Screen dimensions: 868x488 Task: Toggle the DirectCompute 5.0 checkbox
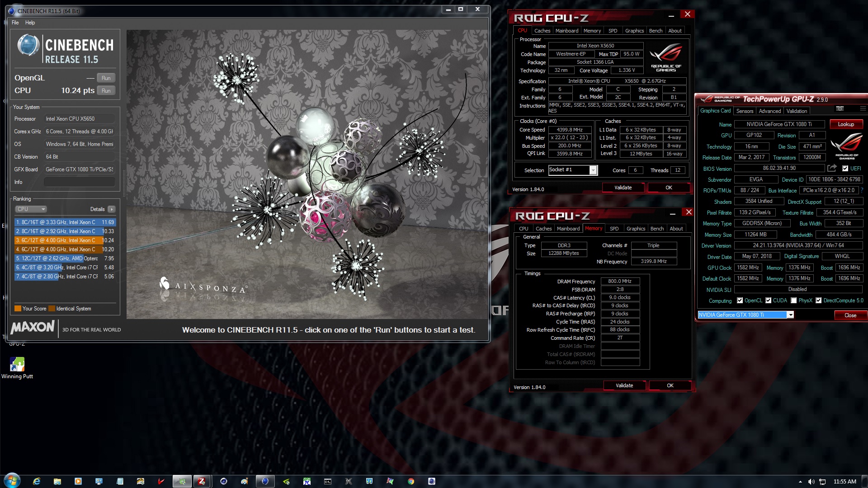pyautogui.click(x=818, y=300)
